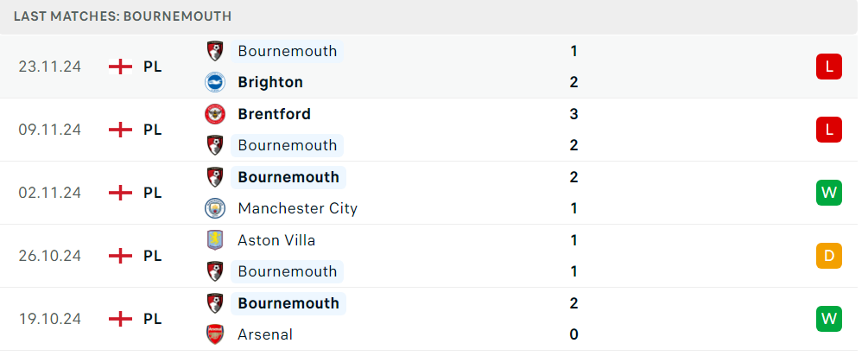Click the Brentford club crest icon
868x356 pixels.
214,114
